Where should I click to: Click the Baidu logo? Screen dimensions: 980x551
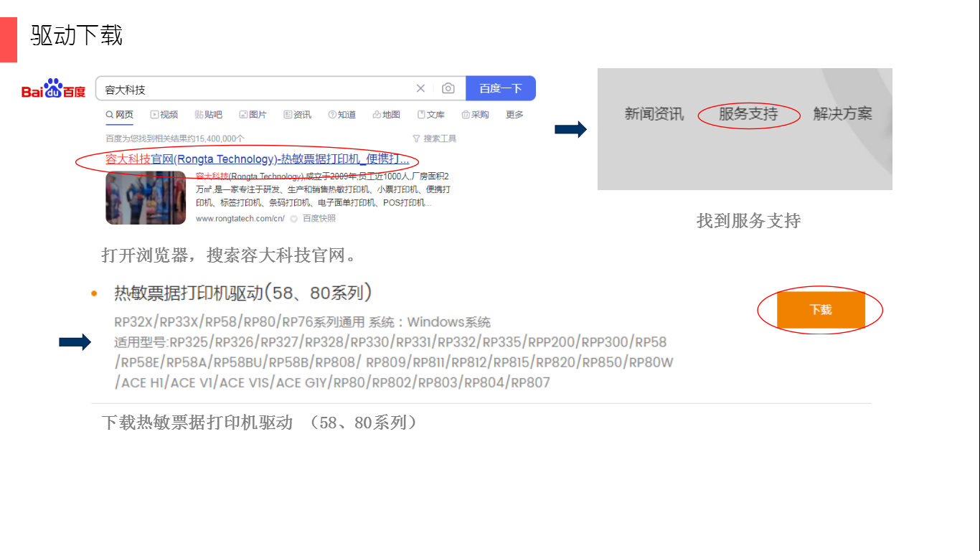coord(54,89)
